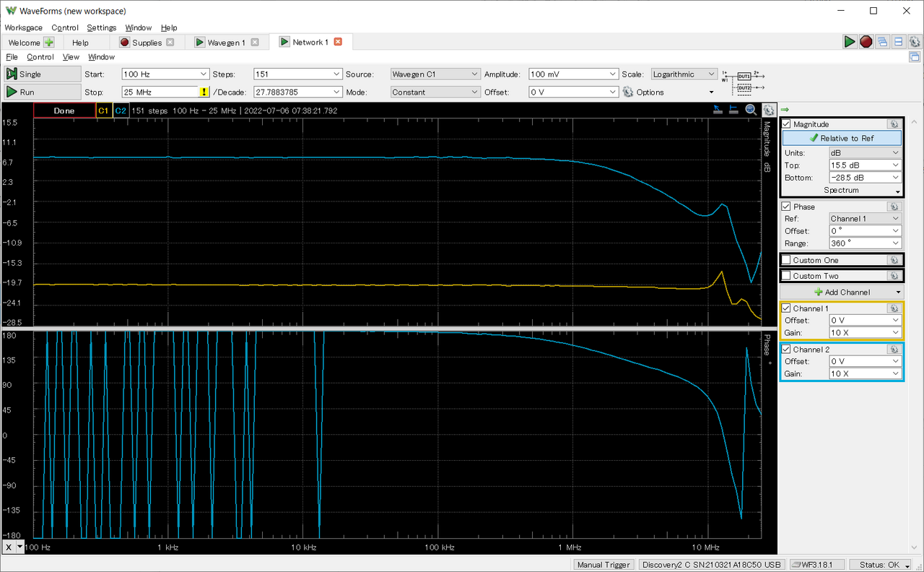
Task: Open the Channel 2 gear settings
Action: click(x=893, y=350)
